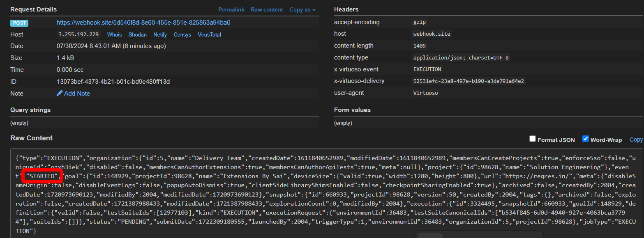
Task: Click the Query strings heading
Action: point(30,110)
